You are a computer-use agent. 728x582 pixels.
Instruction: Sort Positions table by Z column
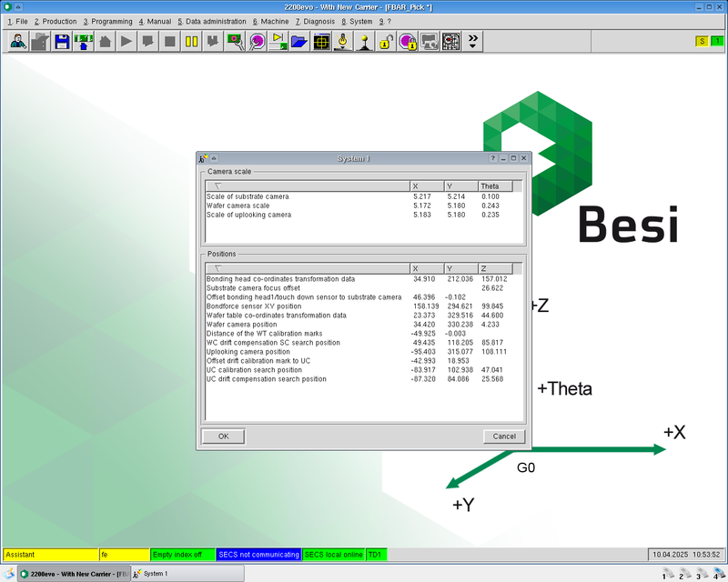pyautogui.click(x=495, y=269)
